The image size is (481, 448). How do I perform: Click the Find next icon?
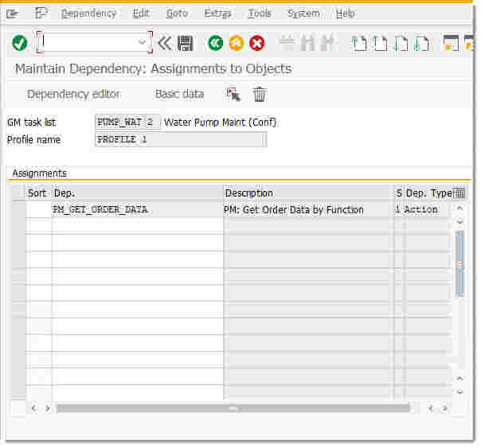(328, 43)
